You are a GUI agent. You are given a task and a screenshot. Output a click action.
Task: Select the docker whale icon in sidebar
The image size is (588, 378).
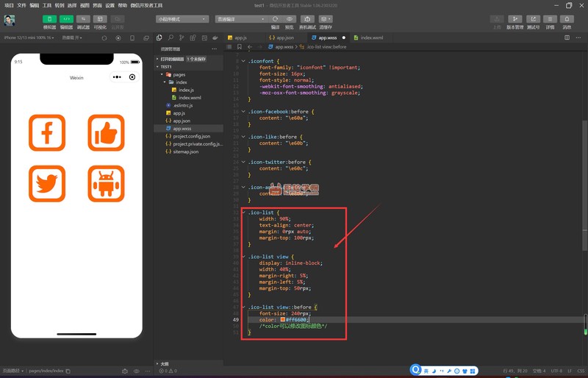click(215, 38)
